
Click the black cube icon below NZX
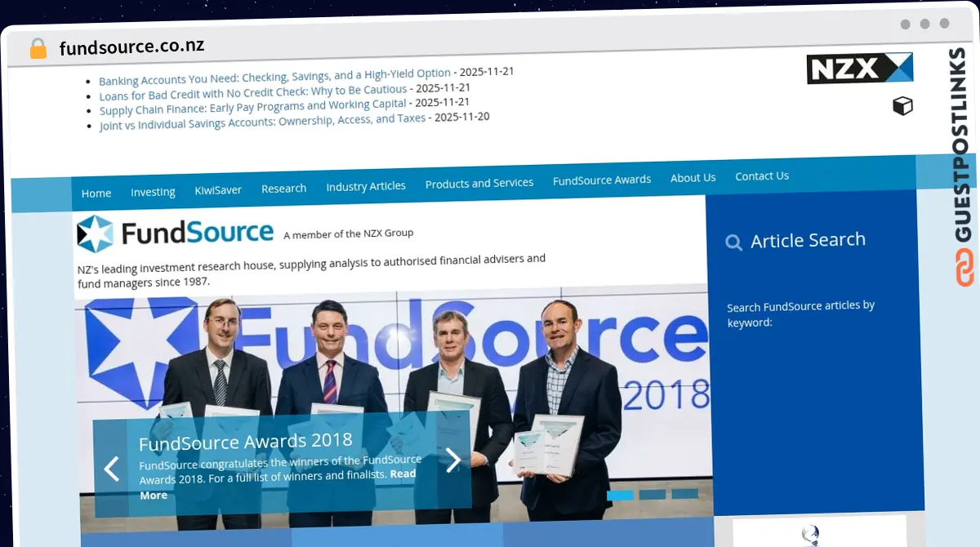[x=902, y=106]
